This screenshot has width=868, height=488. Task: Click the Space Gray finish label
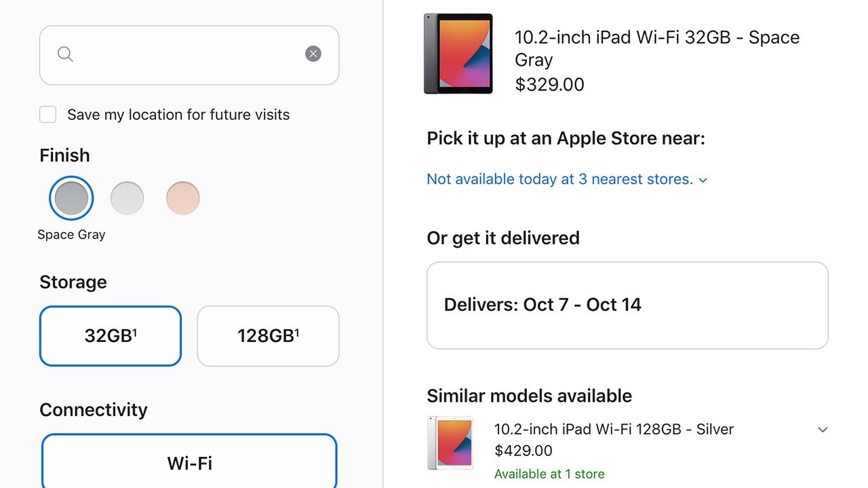pyautogui.click(x=71, y=235)
